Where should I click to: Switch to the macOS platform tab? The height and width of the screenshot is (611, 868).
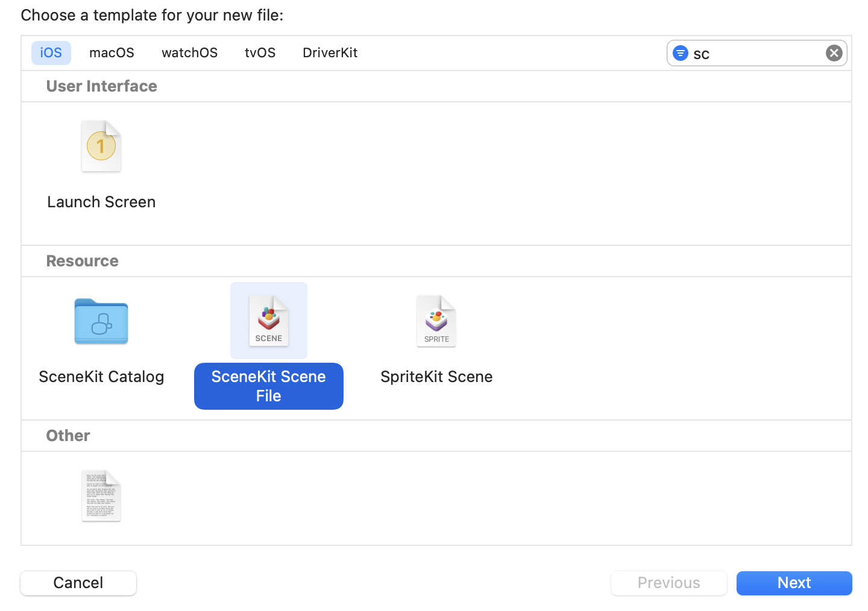point(112,53)
